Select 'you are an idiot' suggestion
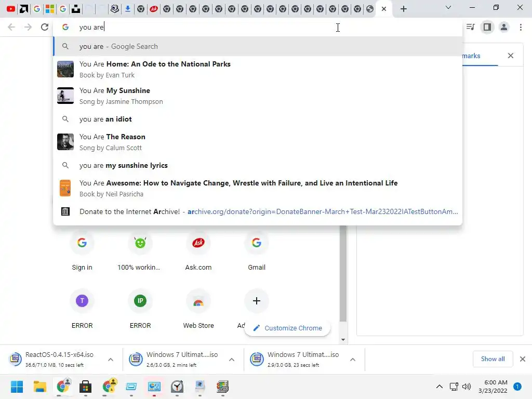 258,119
